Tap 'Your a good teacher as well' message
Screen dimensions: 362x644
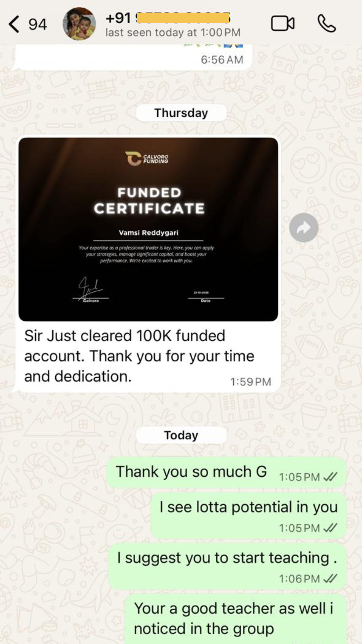coord(236,619)
